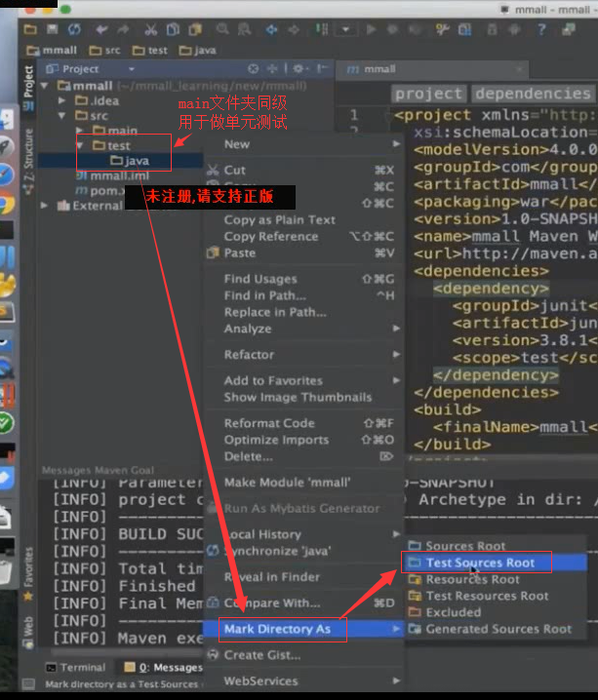The image size is (598, 700).
Task: Select Test Sources Root in submenu
Action: pyautogui.click(x=496, y=563)
